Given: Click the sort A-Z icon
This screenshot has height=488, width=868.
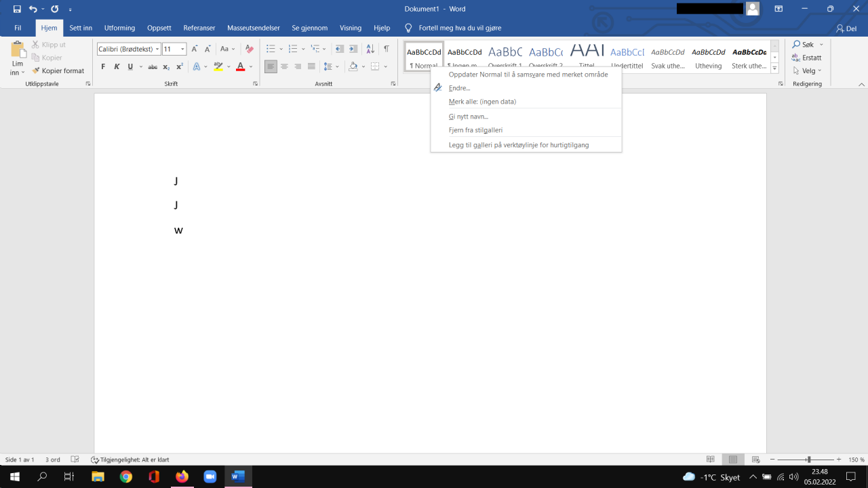Looking at the screenshot, I should click(370, 49).
